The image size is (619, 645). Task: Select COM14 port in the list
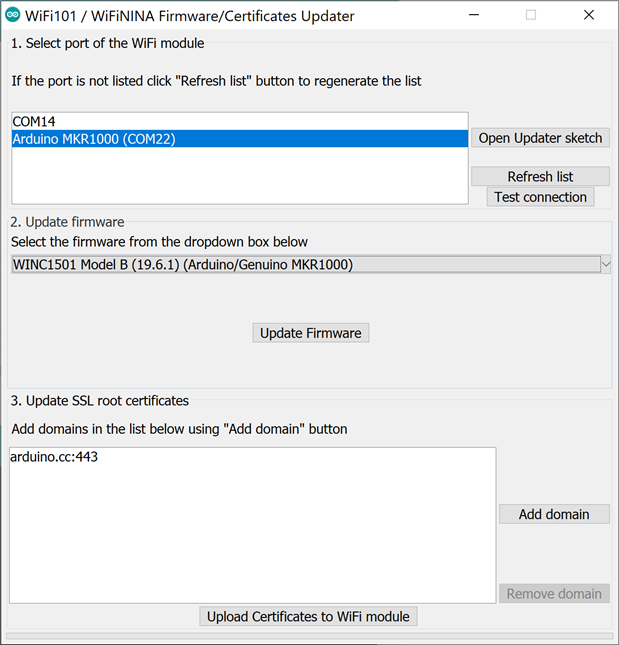[34, 122]
